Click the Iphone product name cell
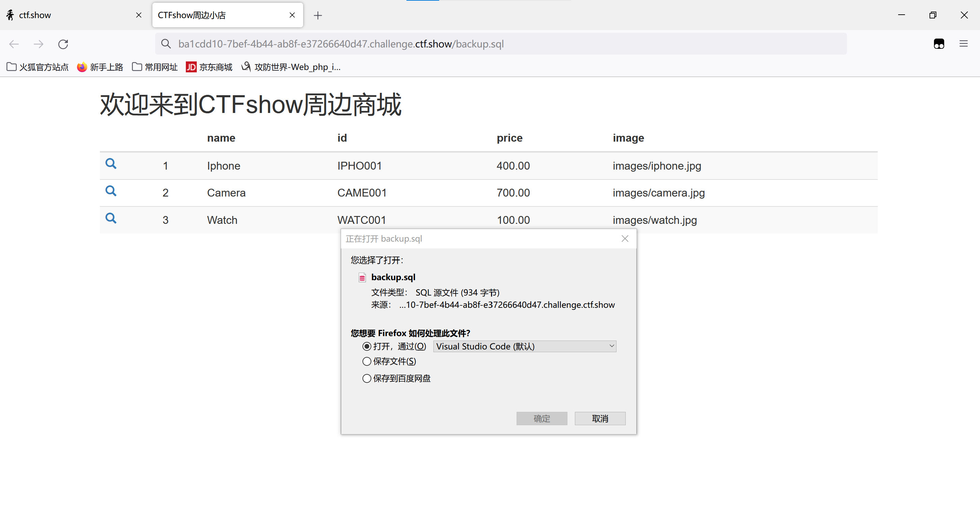980x518 pixels. [224, 166]
